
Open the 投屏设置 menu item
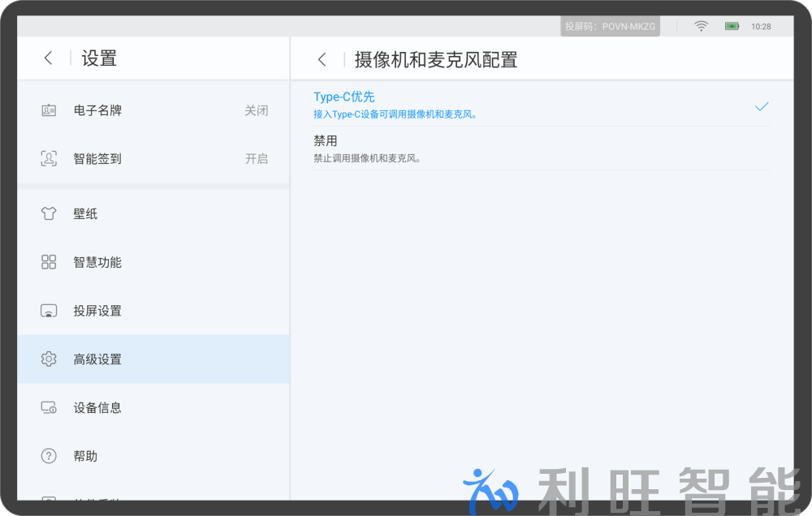[153, 311]
